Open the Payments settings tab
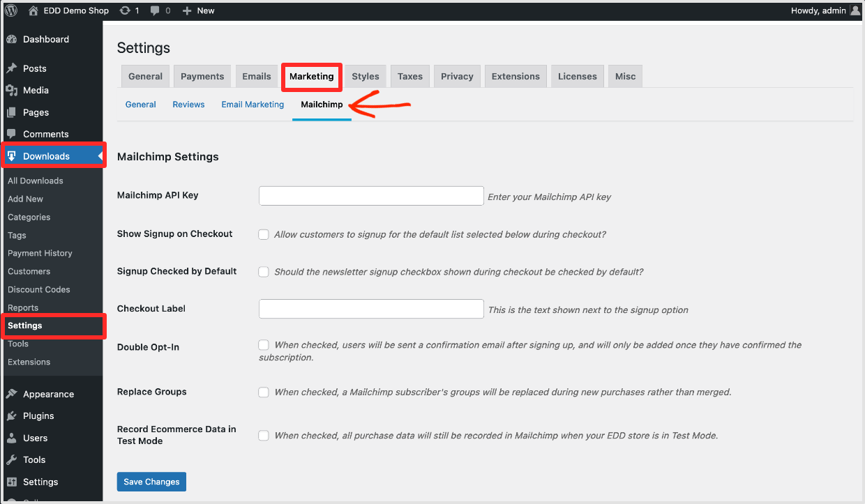 tap(202, 77)
